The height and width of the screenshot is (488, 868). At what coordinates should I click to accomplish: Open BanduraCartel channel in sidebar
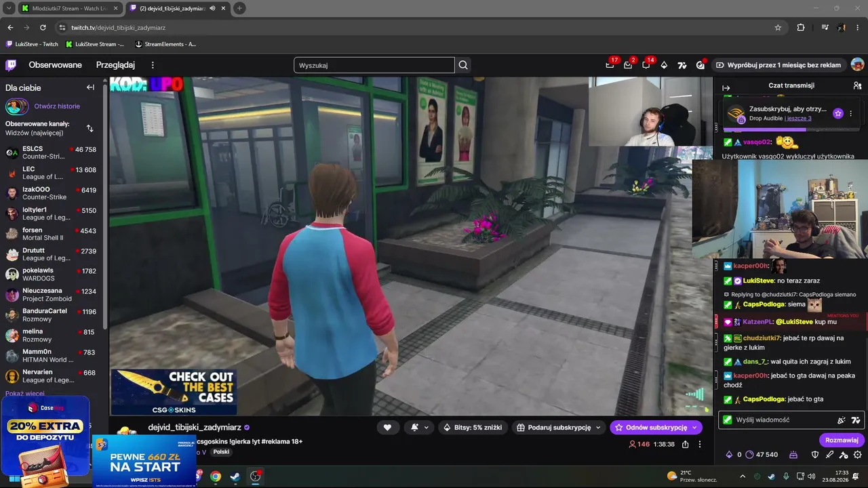click(53, 315)
